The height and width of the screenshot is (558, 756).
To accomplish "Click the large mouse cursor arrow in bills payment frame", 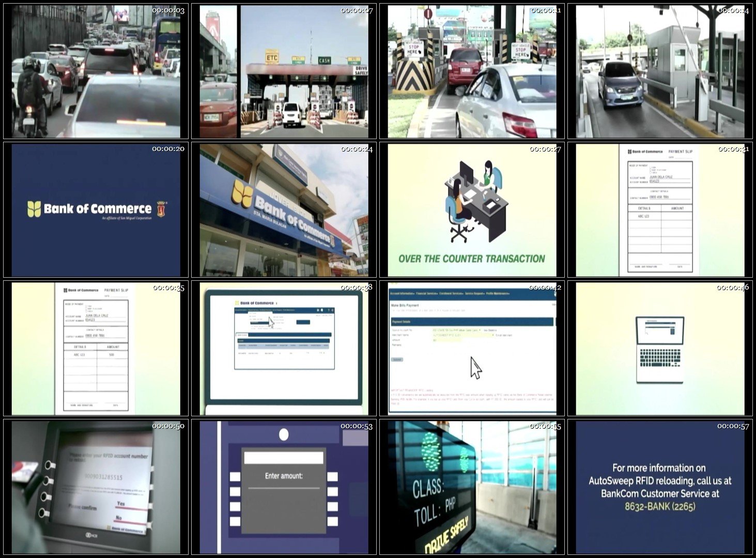I will 475,368.
